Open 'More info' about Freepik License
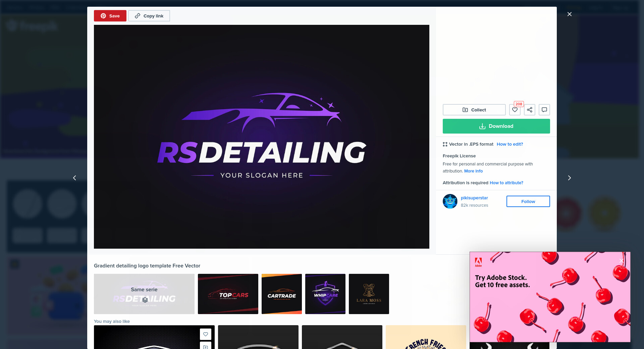 click(473, 171)
